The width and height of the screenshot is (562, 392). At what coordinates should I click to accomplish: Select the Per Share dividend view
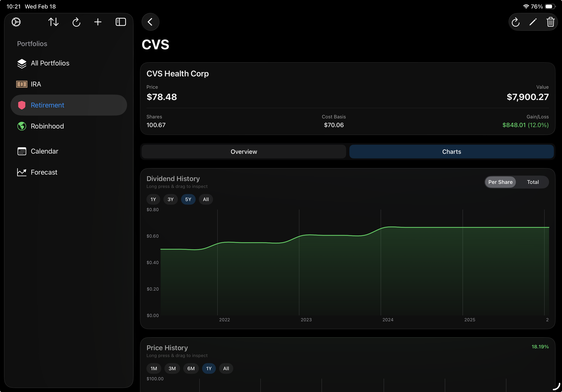click(x=500, y=182)
